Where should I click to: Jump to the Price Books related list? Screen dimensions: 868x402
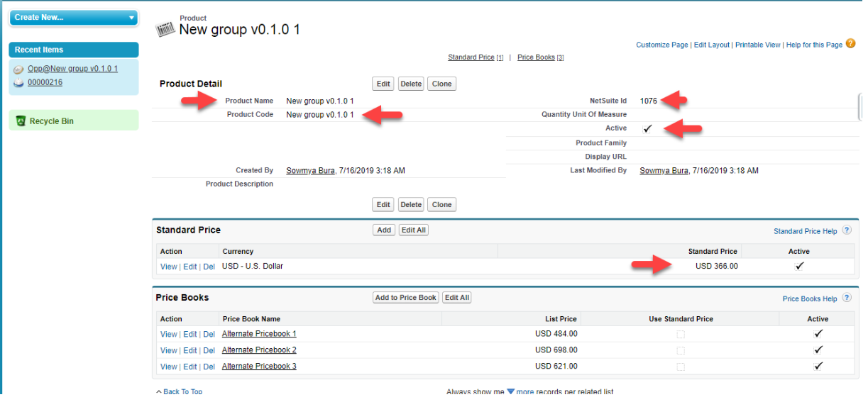(536, 57)
